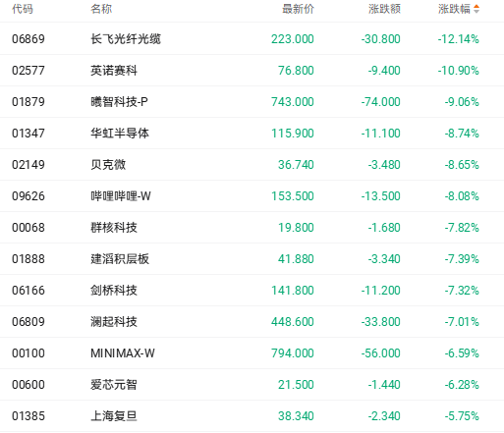Click the 涨跌幅 column header
This screenshot has width=504, height=433.
point(454,9)
